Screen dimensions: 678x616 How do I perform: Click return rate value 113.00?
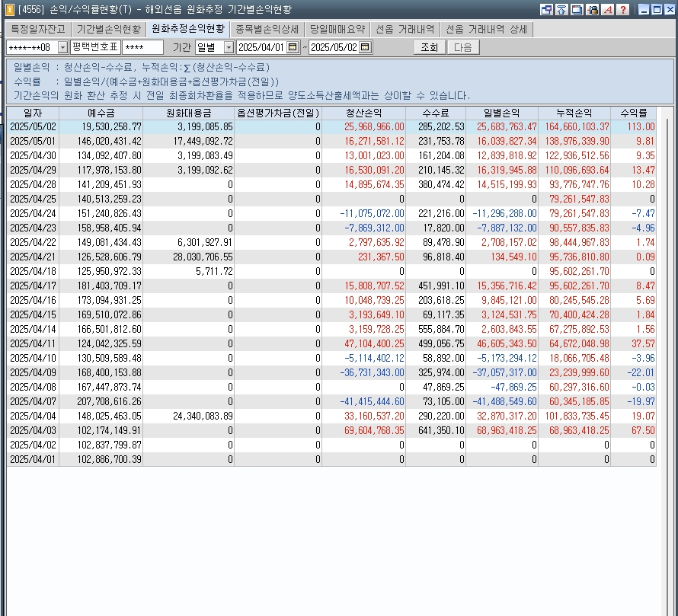click(x=641, y=126)
